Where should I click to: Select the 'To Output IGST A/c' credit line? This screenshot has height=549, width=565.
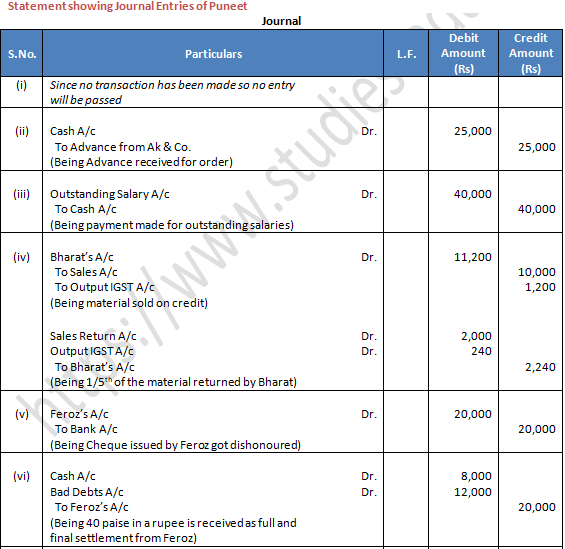coord(104,287)
